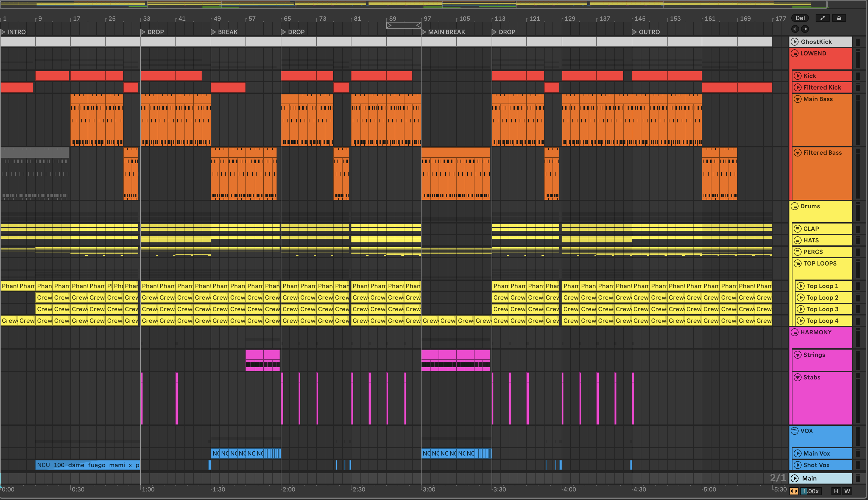Click the Lock Envelopes padlock icon
Screen dimensions: 868x500
click(839, 18)
